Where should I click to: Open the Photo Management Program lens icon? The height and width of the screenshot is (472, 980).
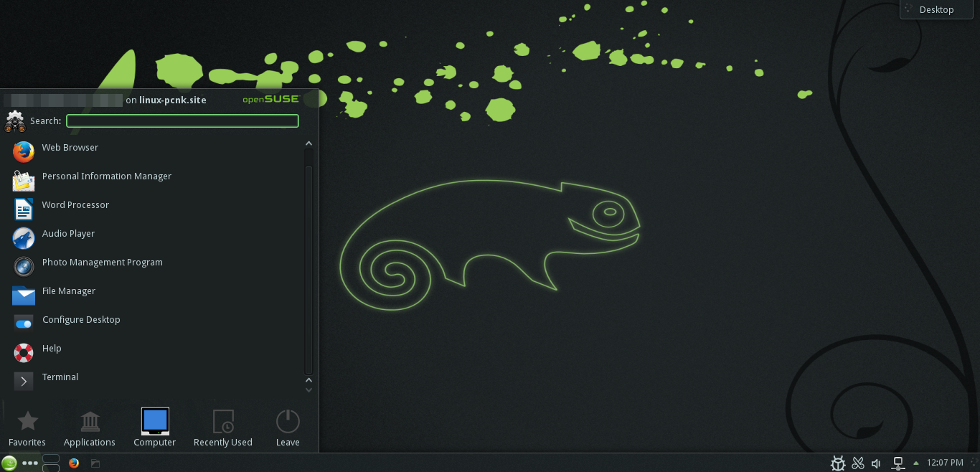[24, 266]
